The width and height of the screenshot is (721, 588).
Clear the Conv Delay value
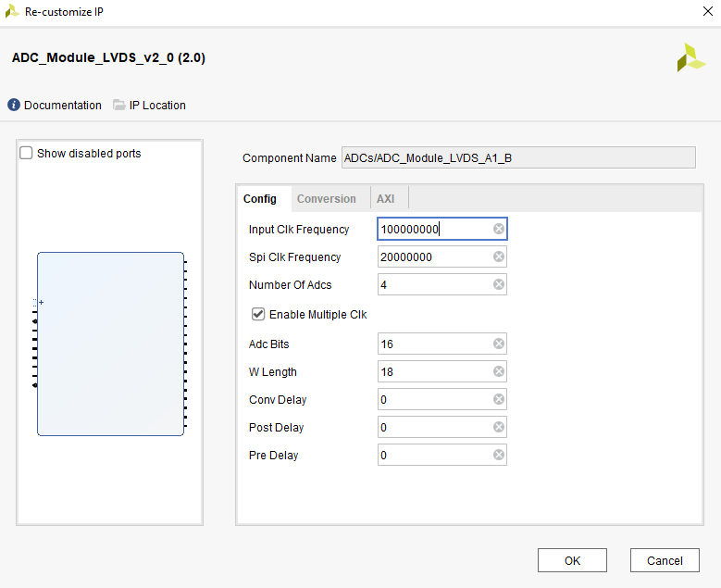[x=499, y=399]
